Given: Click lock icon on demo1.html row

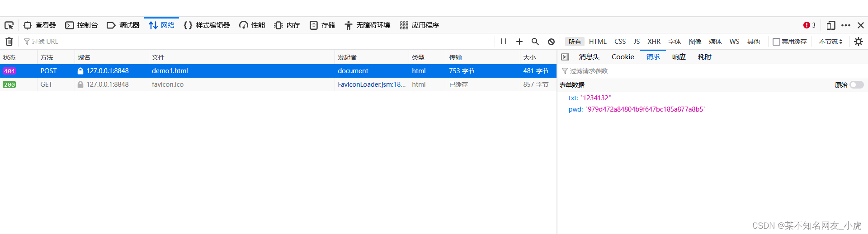Looking at the screenshot, I should [80, 71].
